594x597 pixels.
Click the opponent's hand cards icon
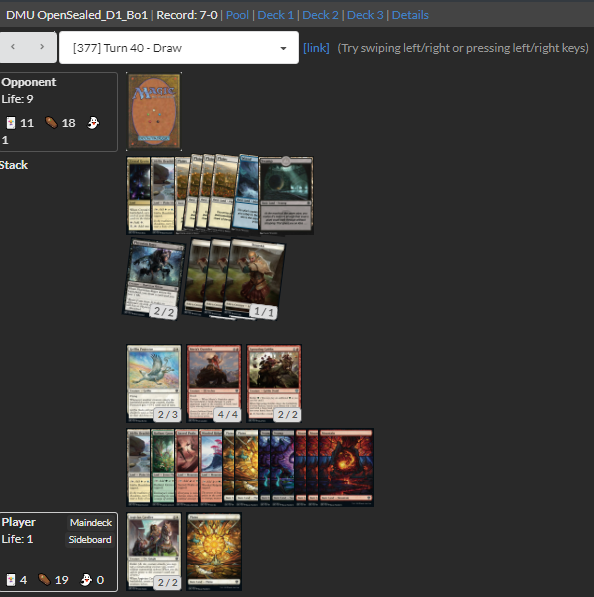click(11, 123)
